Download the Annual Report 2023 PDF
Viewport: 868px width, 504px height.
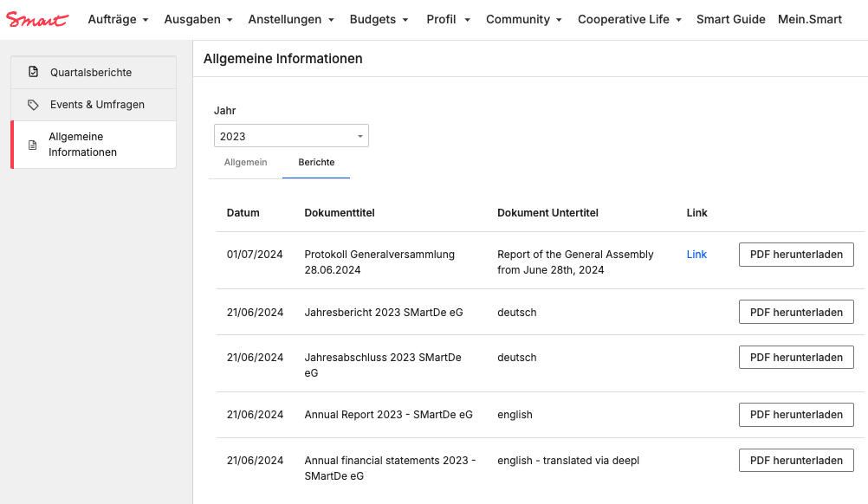tap(796, 415)
